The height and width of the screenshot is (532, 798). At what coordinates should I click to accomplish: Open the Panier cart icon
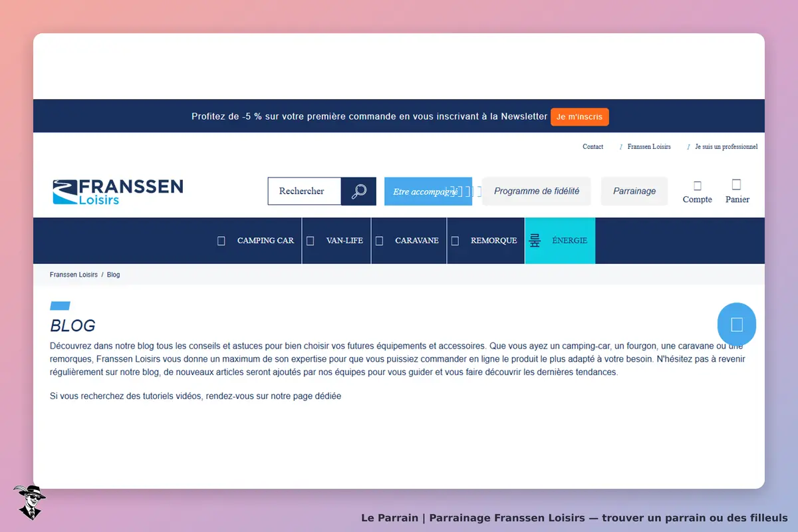coord(737,192)
